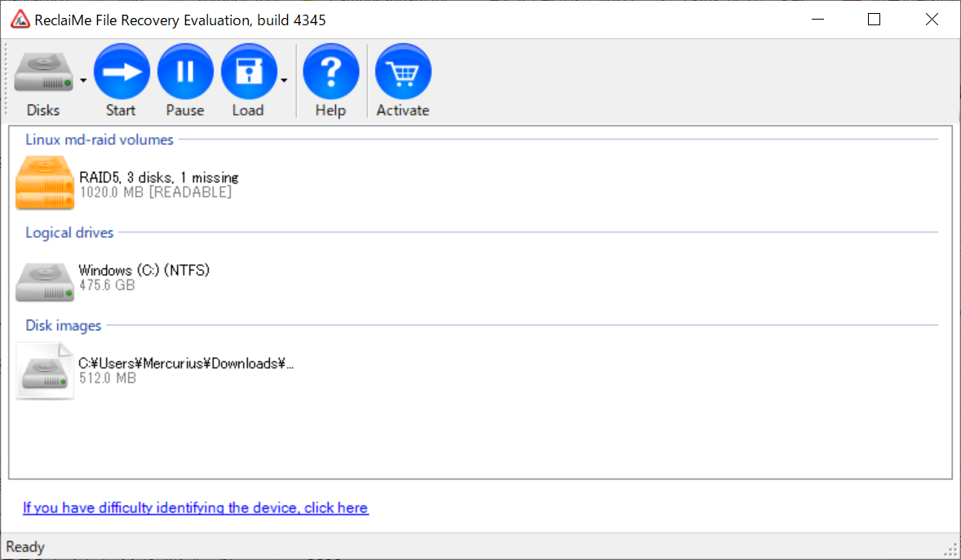The image size is (961, 560).
Task: Click 'Linux md-raid volumes' group header
Action: coord(100,139)
